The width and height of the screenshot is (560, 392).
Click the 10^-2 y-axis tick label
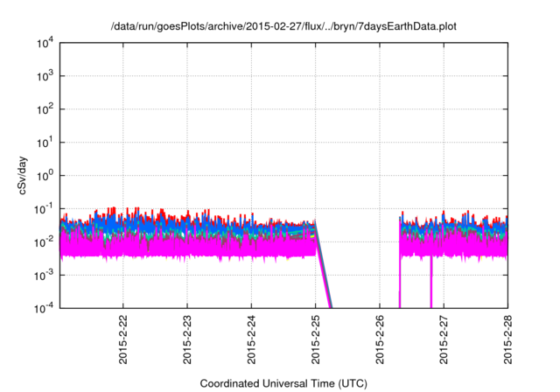point(44,242)
